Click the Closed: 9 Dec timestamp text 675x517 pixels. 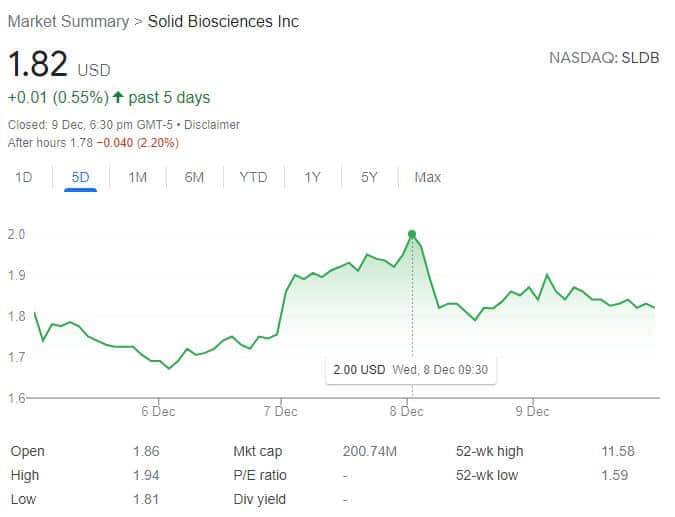click(x=90, y=125)
